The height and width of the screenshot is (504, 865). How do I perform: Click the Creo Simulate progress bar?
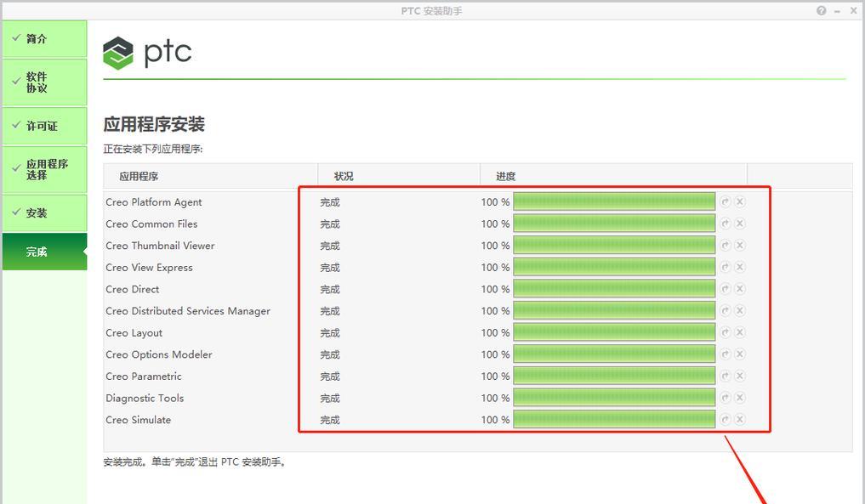(x=614, y=420)
